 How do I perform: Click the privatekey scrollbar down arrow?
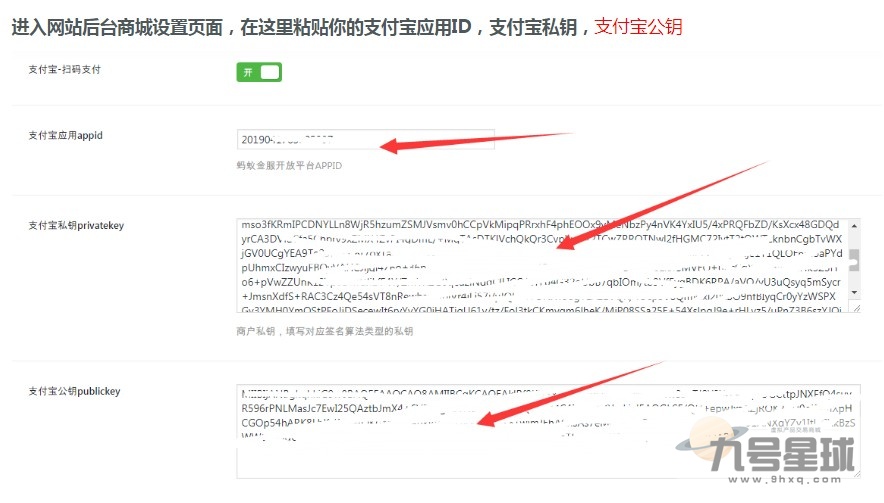coord(855,292)
